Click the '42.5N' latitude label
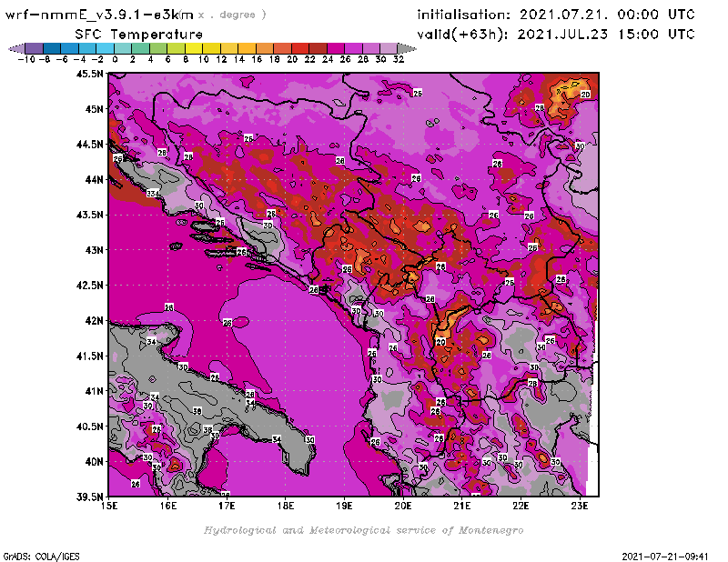This screenshot has width=728, height=562. point(89,286)
